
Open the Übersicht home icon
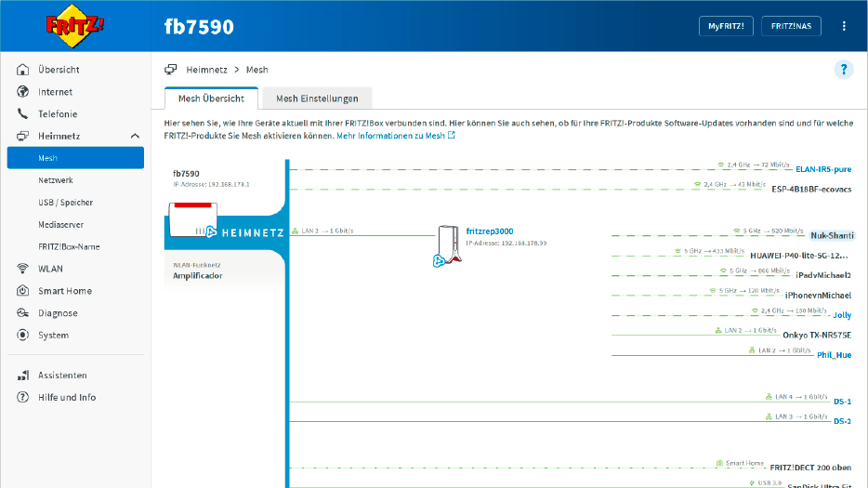[22, 69]
